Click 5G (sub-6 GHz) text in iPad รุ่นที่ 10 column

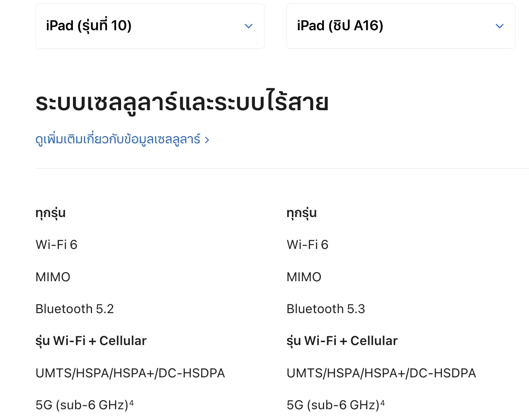click(82, 405)
